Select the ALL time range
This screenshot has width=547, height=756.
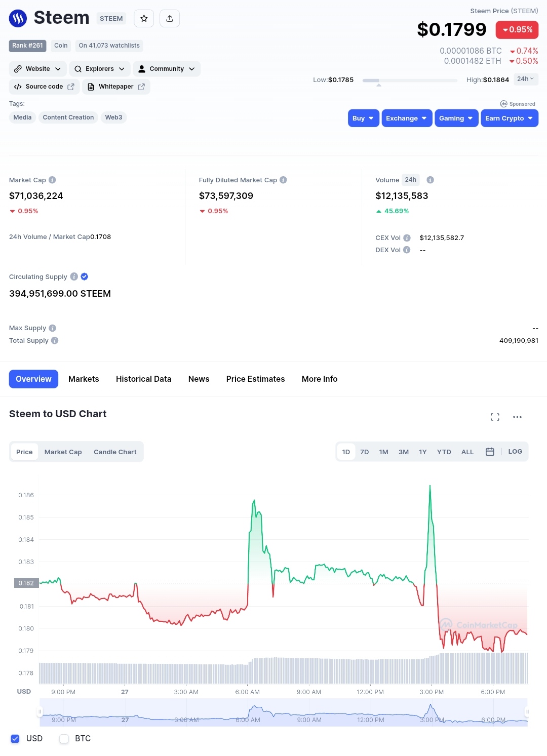click(x=467, y=452)
